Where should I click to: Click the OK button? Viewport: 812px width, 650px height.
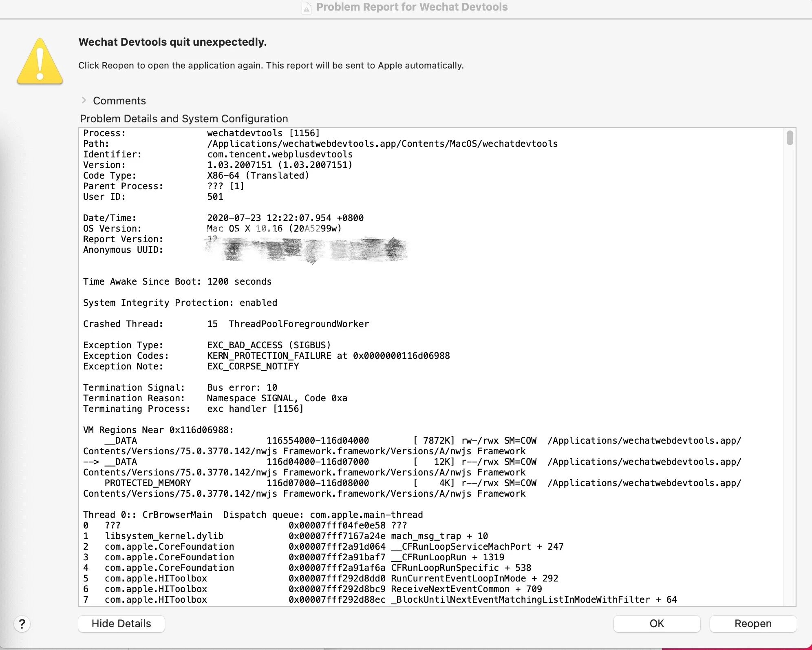[x=656, y=623]
